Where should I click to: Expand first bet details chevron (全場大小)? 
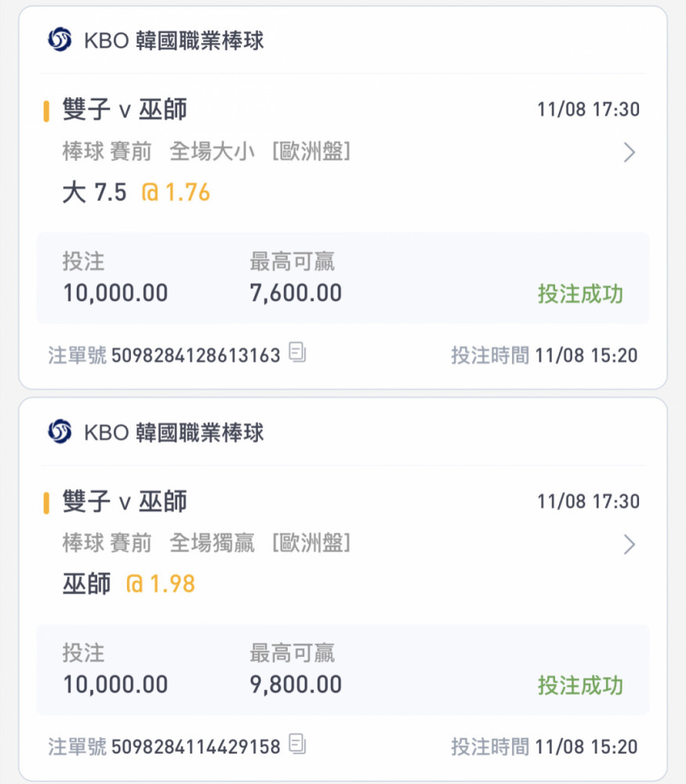click(630, 152)
